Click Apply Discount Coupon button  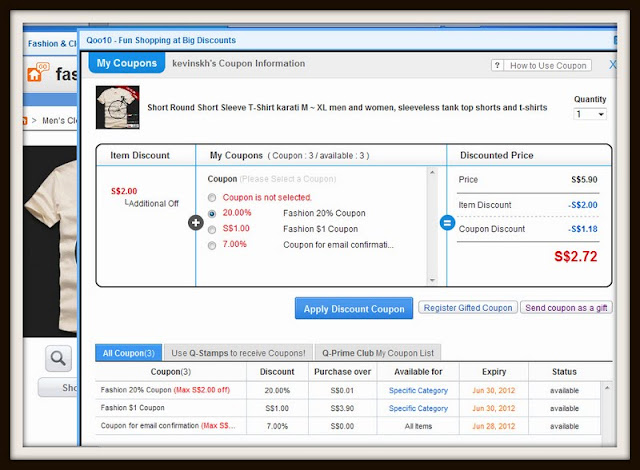[354, 308]
